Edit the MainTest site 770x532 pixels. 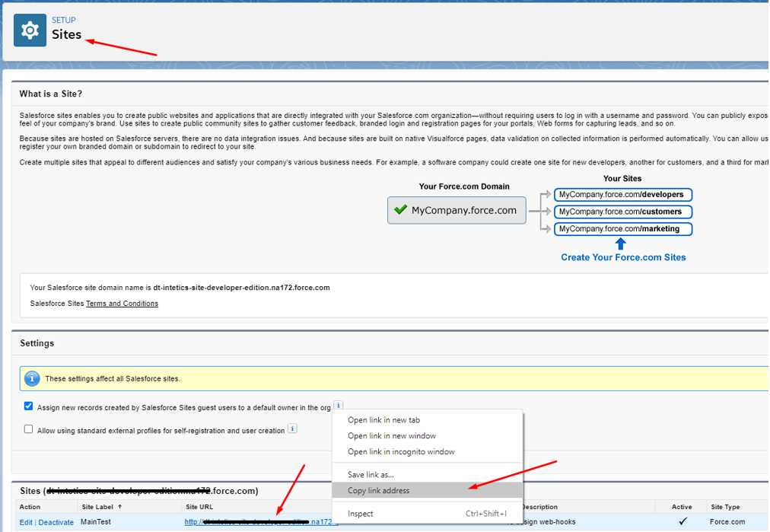point(26,522)
